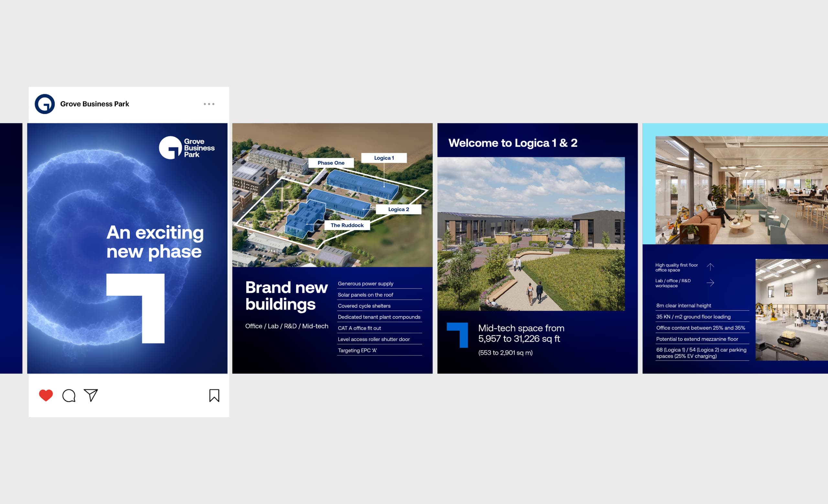The height and width of the screenshot is (504, 828).
Task: Select the Logica 1 map label
Action: 384,158
